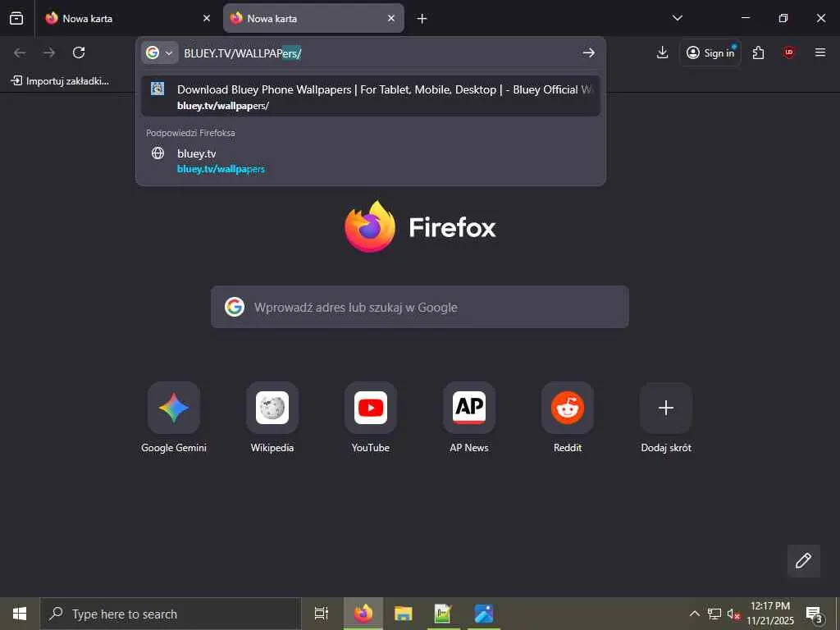Click the Podpowiedzi Firefoksa label
The width and height of the screenshot is (840, 630).
tap(190, 133)
